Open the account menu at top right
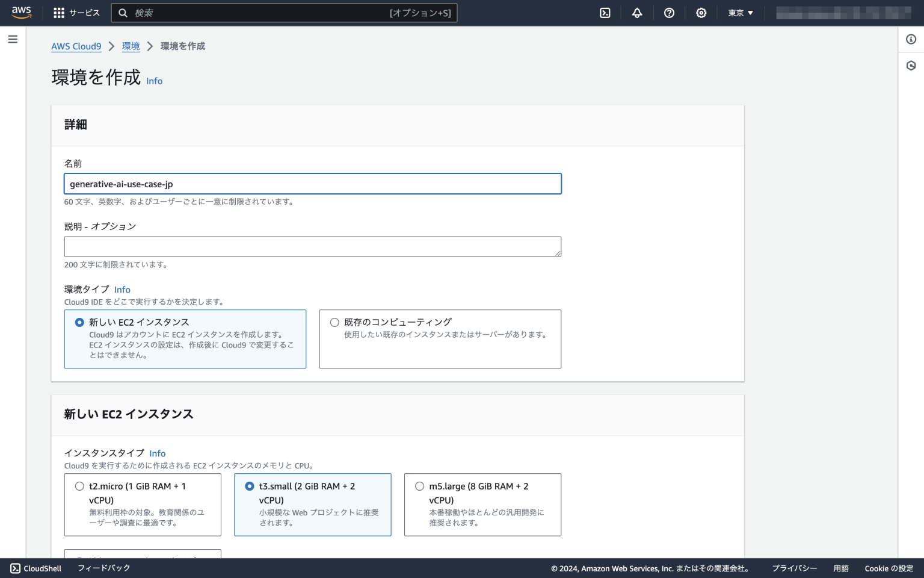Viewport: 924px width, 578px height. [842, 12]
